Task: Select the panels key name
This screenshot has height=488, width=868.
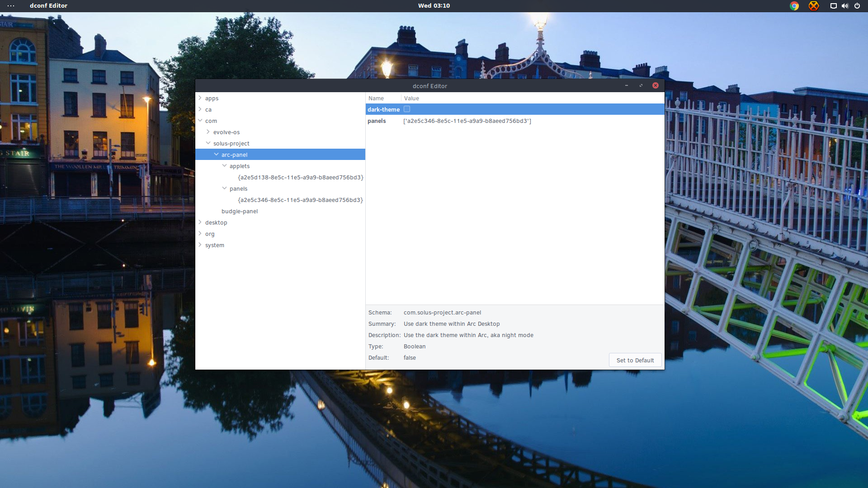Action: 377,121
